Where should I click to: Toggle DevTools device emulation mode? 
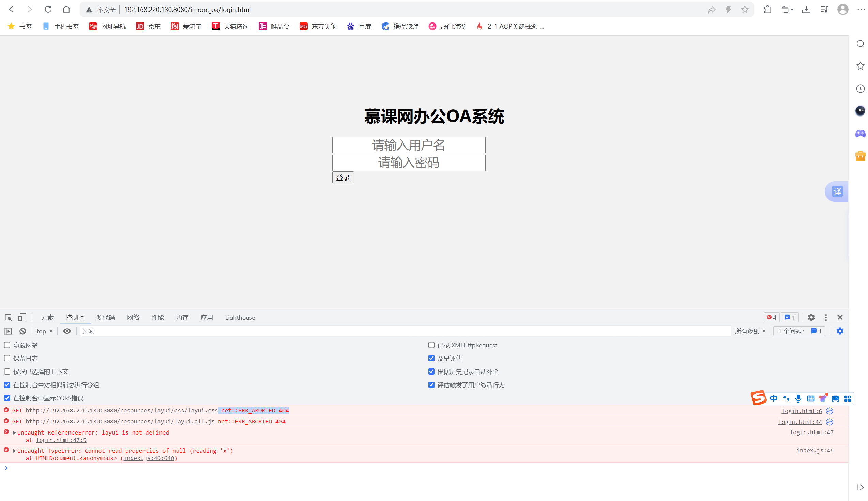(x=22, y=317)
